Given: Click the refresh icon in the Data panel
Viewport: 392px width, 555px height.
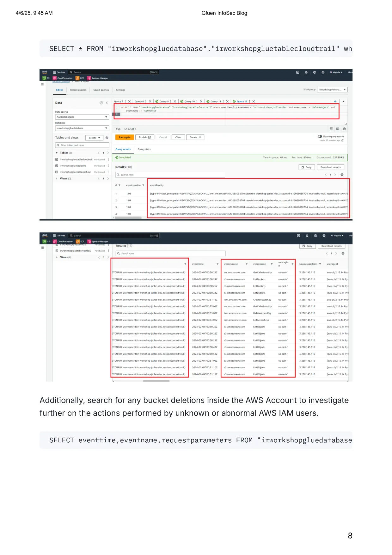Looking at the screenshot, I should [x=101, y=103].
